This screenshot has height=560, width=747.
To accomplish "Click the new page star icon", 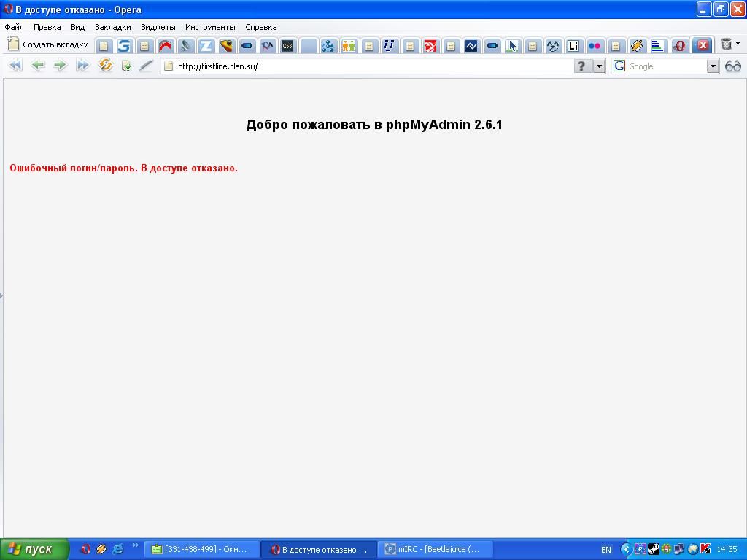I will [x=126, y=66].
